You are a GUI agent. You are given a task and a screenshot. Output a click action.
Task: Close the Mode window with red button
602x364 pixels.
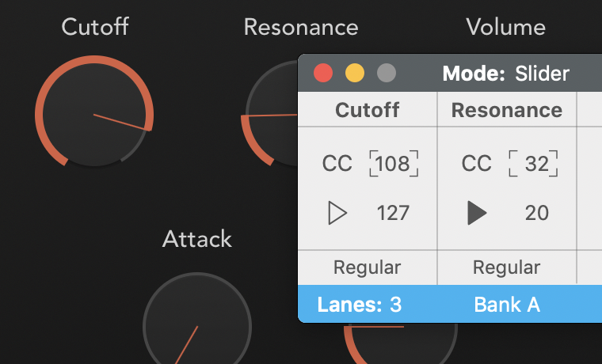click(x=323, y=73)
